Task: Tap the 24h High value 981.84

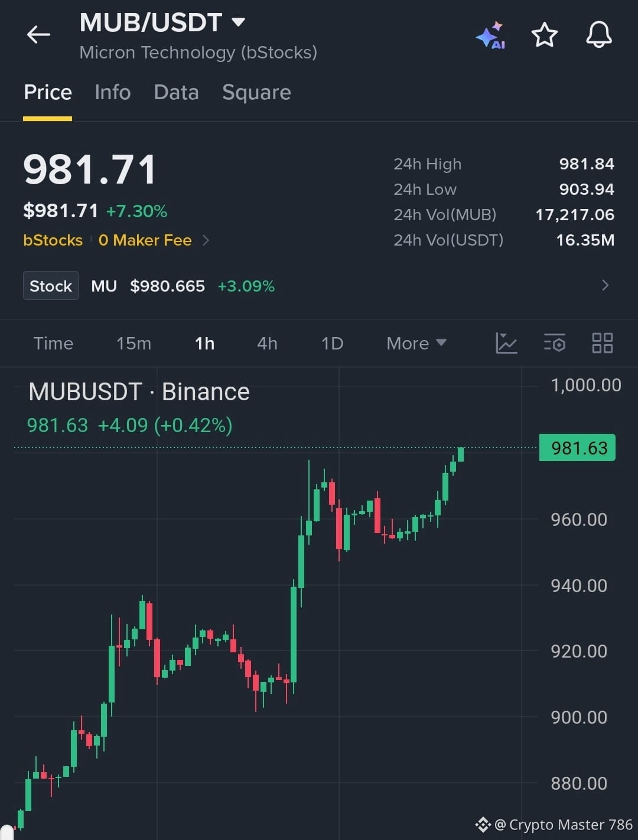Action: coord(587,164)
